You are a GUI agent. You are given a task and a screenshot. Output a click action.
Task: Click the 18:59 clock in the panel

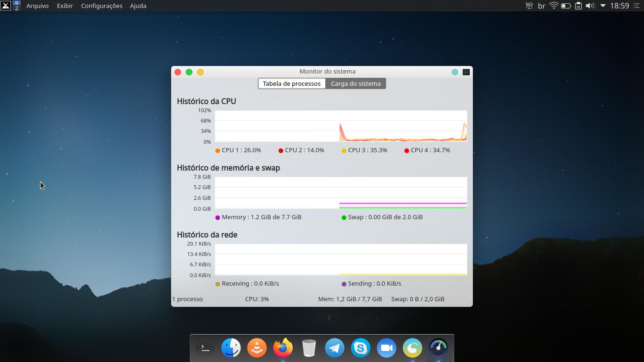pyautogui.click(x=619, y=6)
